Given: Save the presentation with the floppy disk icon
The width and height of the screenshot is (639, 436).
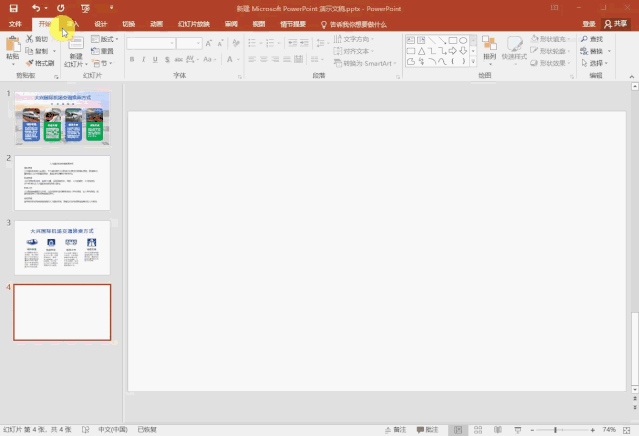Looking at the screenshot, I should click(x=13, y=8).
